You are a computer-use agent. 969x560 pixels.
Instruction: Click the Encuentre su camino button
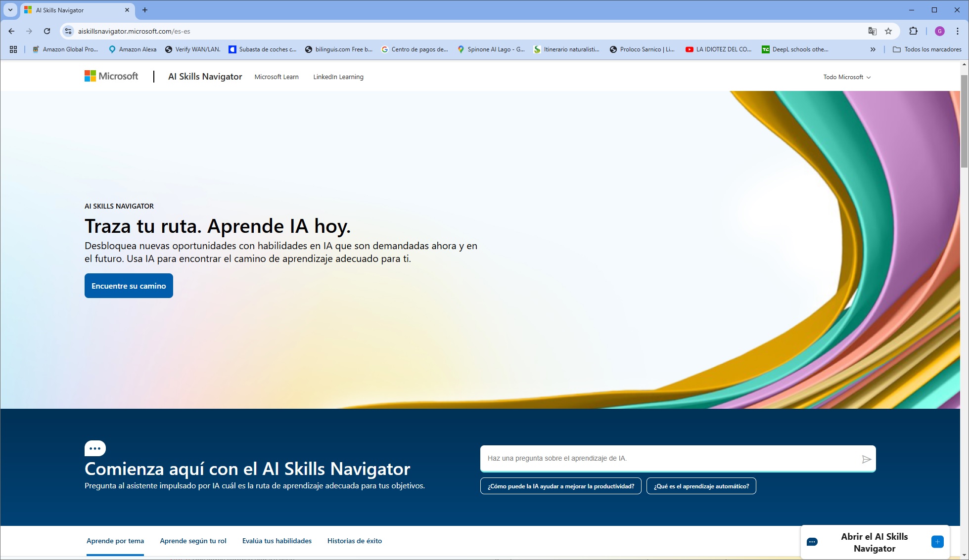click(129, 286)
